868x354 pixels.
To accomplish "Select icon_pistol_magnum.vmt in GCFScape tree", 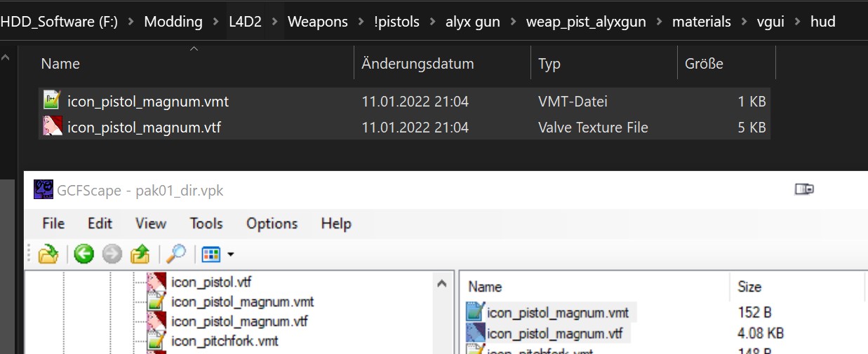I will 242,302.
